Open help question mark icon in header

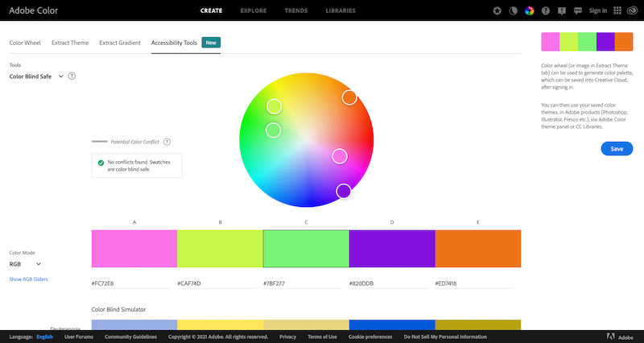click(546, 11)
